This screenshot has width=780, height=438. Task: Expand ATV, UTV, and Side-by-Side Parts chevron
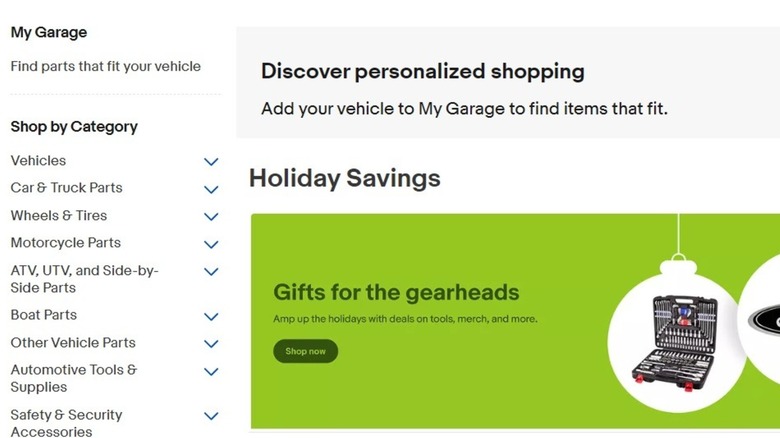pos(211,271)
